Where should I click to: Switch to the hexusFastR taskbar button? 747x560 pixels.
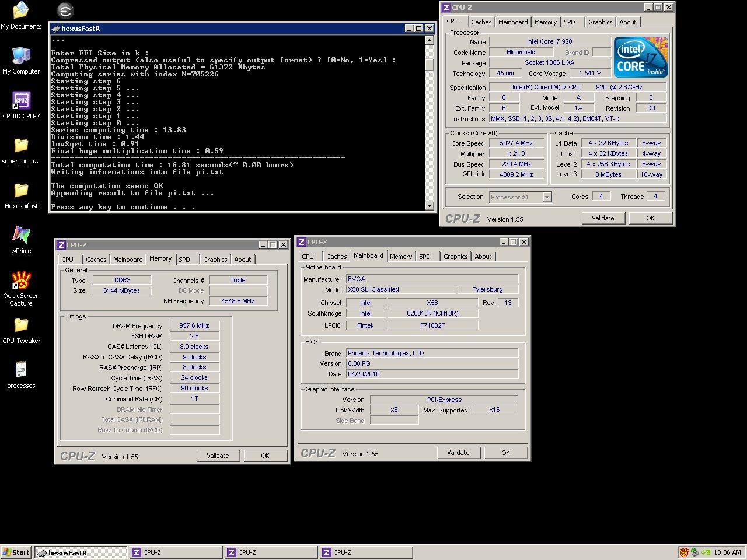[81, 552]
